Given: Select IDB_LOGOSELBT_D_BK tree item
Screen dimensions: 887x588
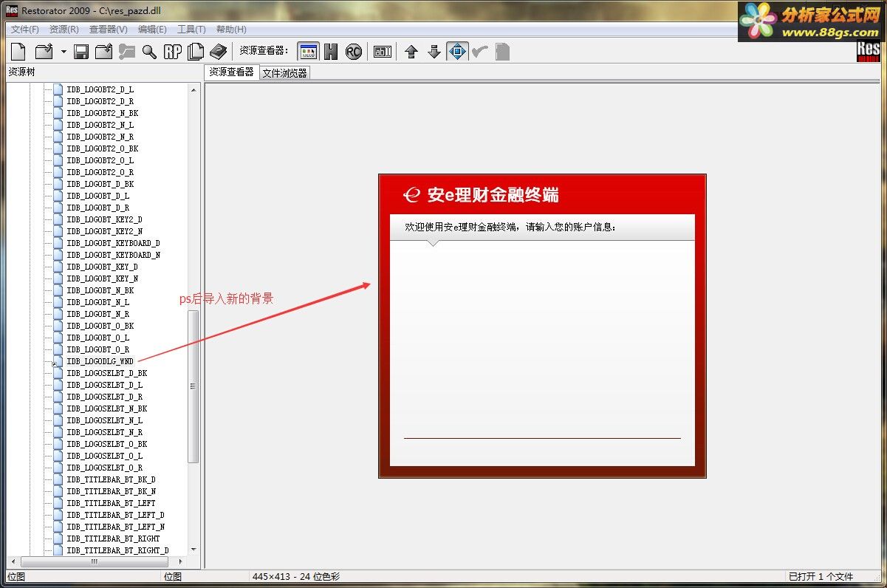Looking at the screenshot, I should tap(106, 373).
